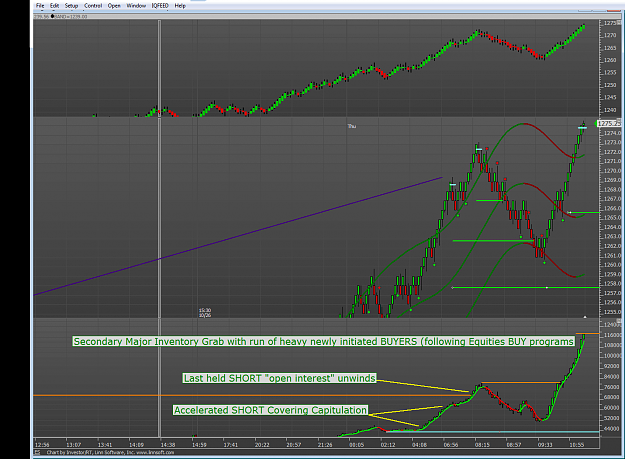Screen dimensions: 625x459
Task: Open the Setup menu
Action: [71, 6]
